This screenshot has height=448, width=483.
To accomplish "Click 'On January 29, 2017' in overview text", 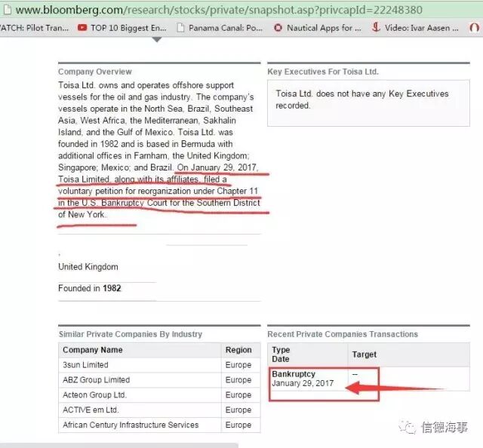I will click(217, 167).
